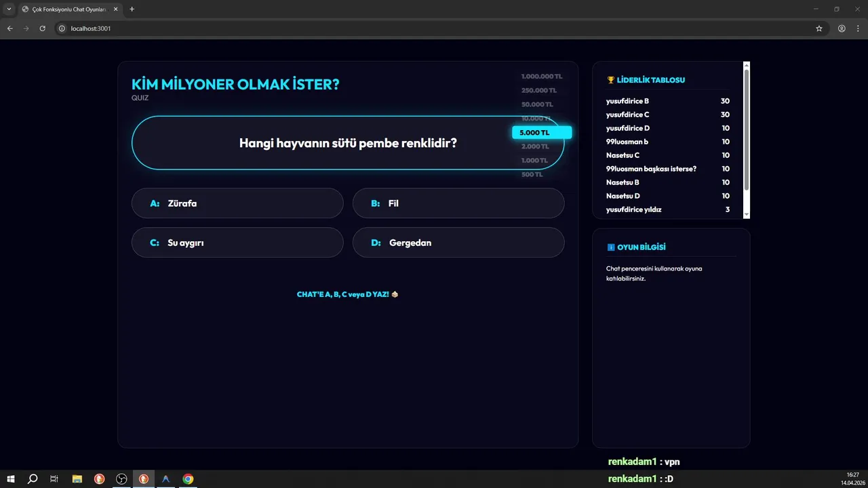Open the browser profile icon

tap(842, 28)
